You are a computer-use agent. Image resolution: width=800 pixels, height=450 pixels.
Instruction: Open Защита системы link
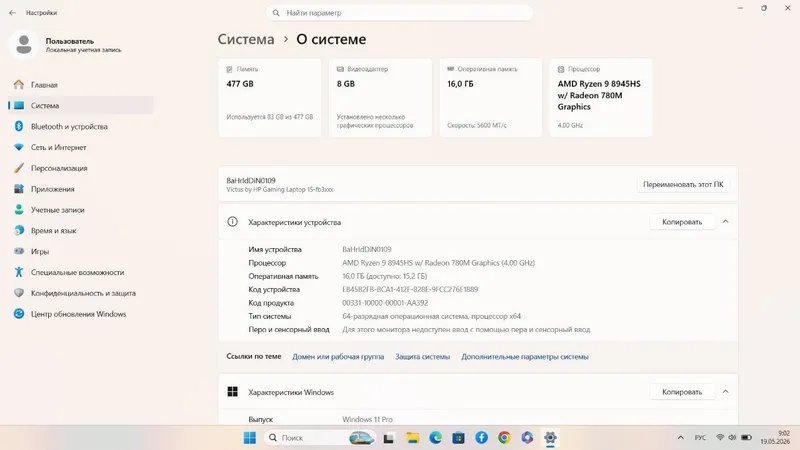[422, 357]
